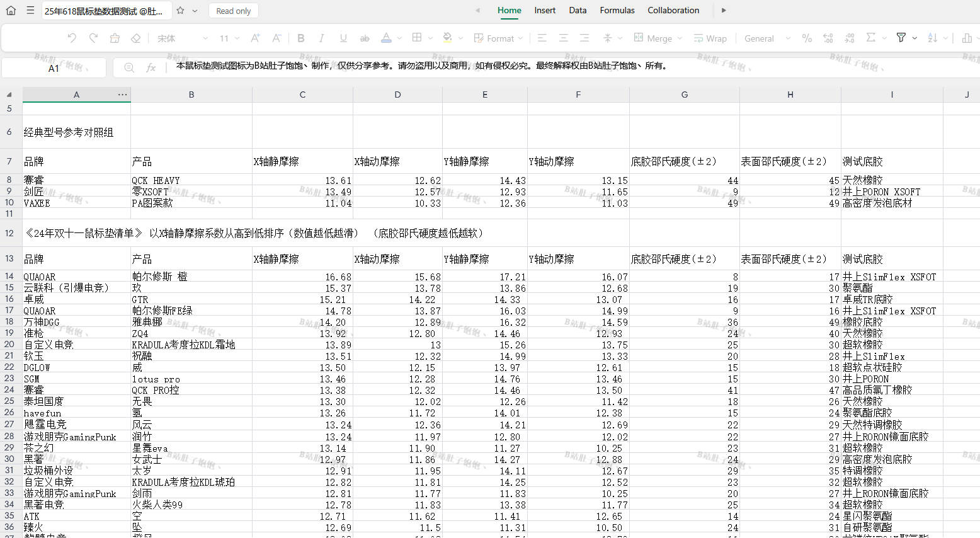Click the eraser Clear formatting icon
Viewport: 980px width, 538px height.
tap(135, 38)
